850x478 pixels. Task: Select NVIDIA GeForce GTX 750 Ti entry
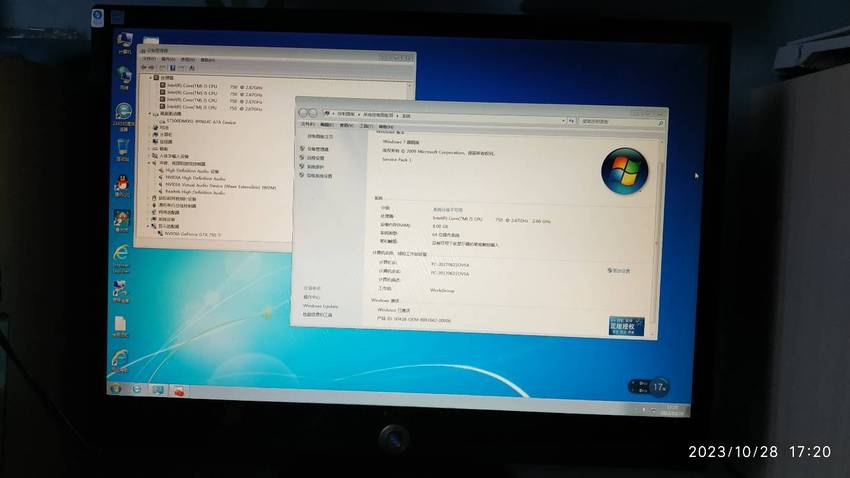point(189,234)
